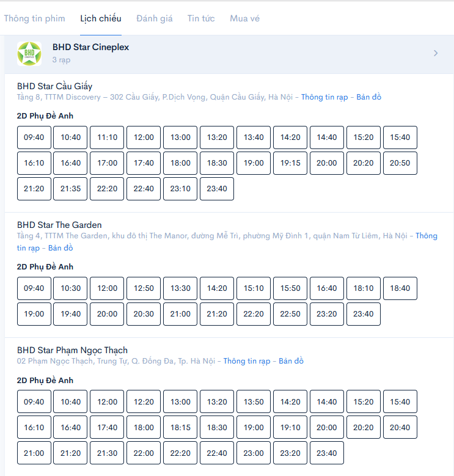
Task: Select 11:10 showtime at Cầu Giấy
Action: (107, 137)
